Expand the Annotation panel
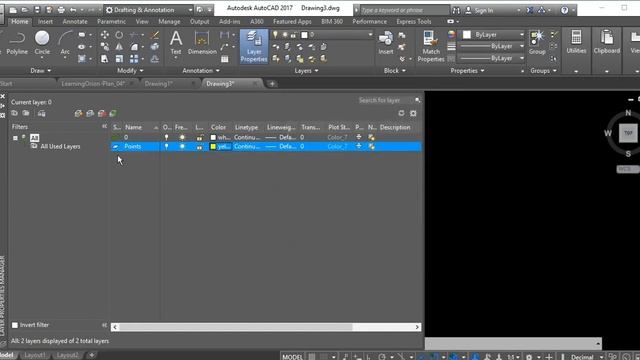Image resolution: width=640 pixels, height=360 pixels. coord(201,71)
